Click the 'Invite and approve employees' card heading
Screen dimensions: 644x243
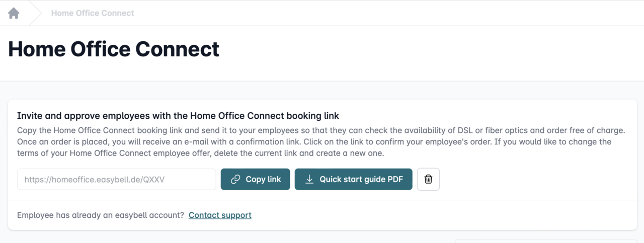point(178,116)
